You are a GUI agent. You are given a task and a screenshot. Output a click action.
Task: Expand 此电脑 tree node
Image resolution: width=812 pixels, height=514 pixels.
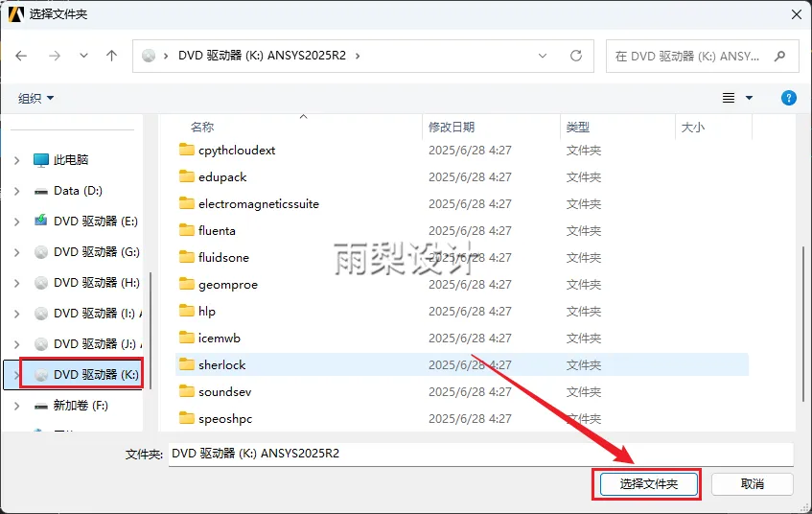click(16, 161)
